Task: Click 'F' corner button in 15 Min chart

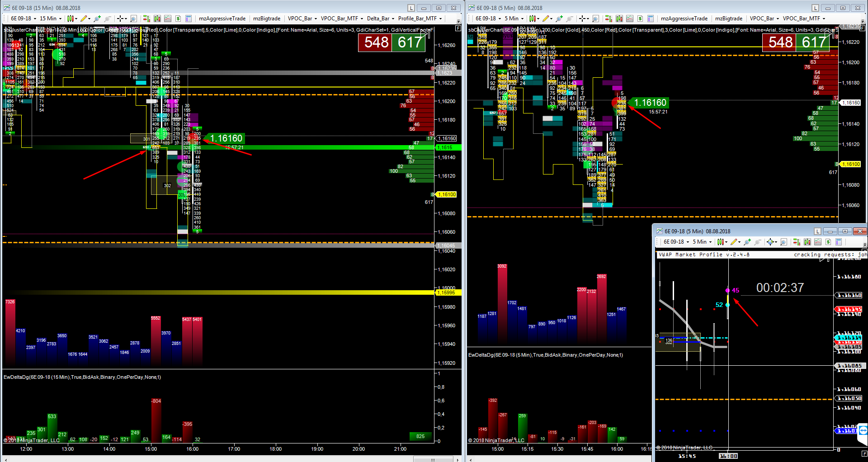Action: click(x=458, y=28)
